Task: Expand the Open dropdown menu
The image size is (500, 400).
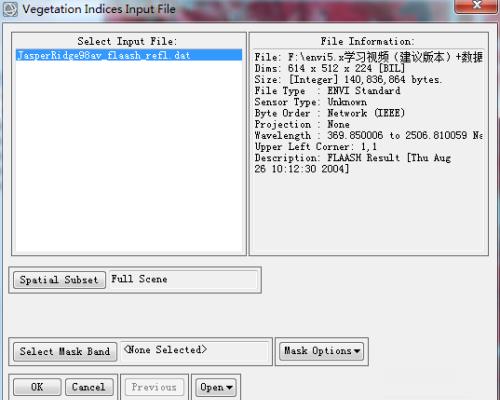Action: pos(216,387)
